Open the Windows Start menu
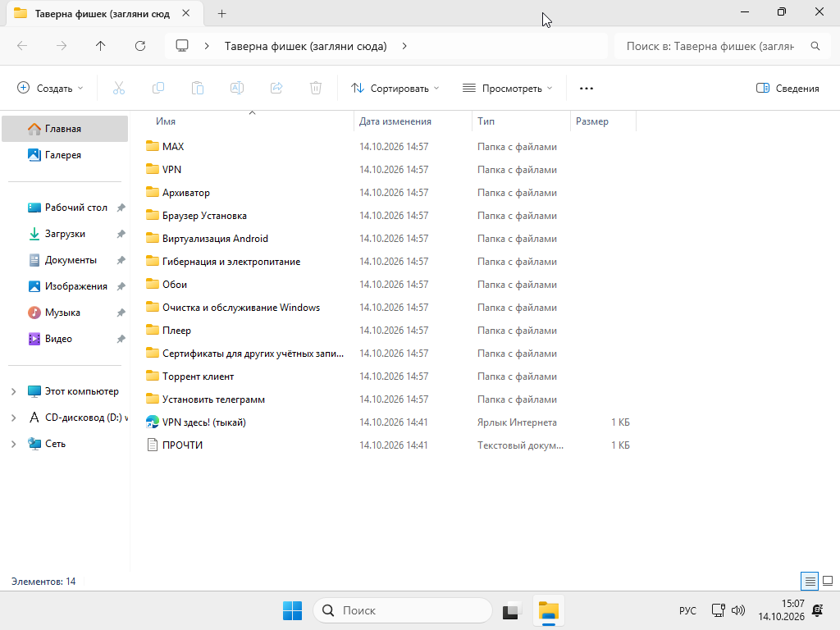Image resolution: width=840 pixels, height=630 pixels. [x=293, y=610]
